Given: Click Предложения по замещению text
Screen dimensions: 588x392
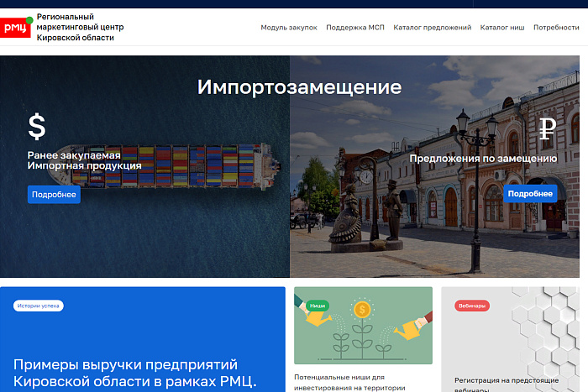Looking at the screenshot, I should click(483, 159).
